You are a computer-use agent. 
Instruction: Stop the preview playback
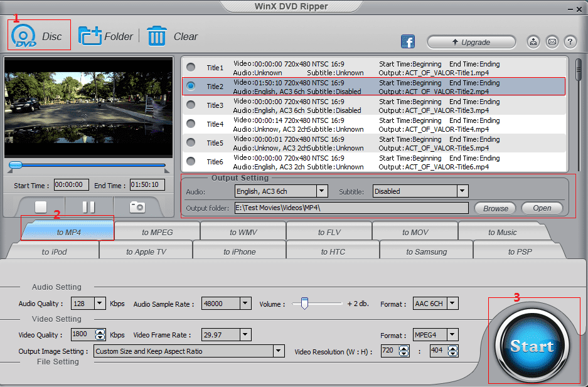(x=41, y=207)
